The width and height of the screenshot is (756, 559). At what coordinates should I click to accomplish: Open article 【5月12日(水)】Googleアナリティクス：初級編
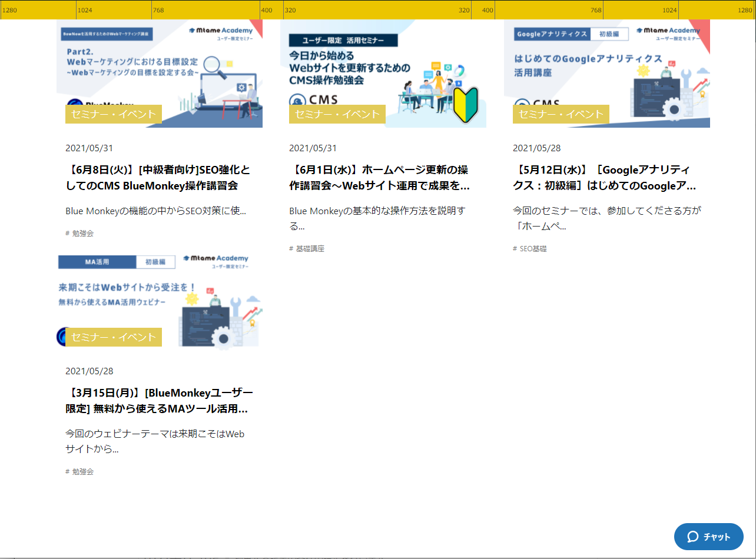pos(605,178)
